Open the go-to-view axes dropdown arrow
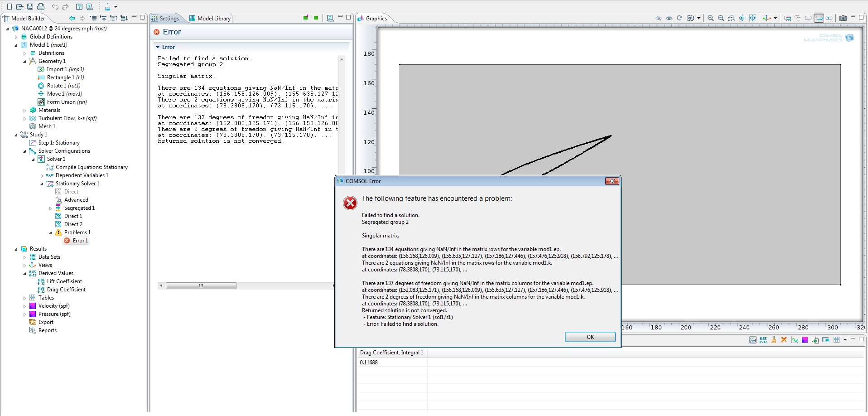This screenshot has width=868, height=416. point(775,18)
